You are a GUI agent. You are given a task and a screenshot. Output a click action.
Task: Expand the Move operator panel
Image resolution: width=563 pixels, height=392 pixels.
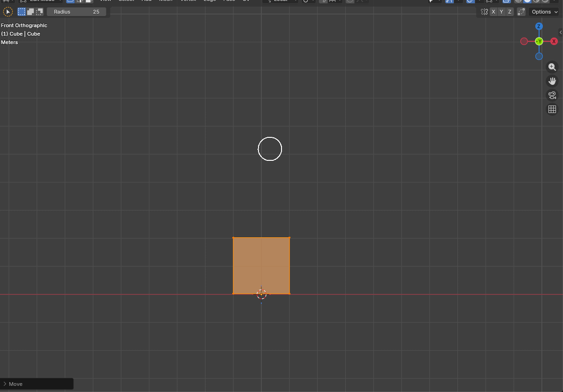click(37, 384)
